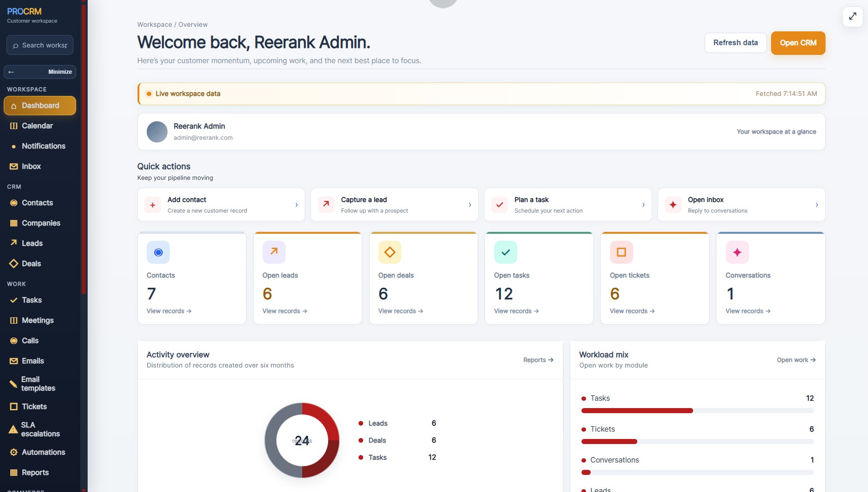Open the Reports link in Activity overview
The width and height of the screenshot is (868, 492).
click(x=538, y=360)
